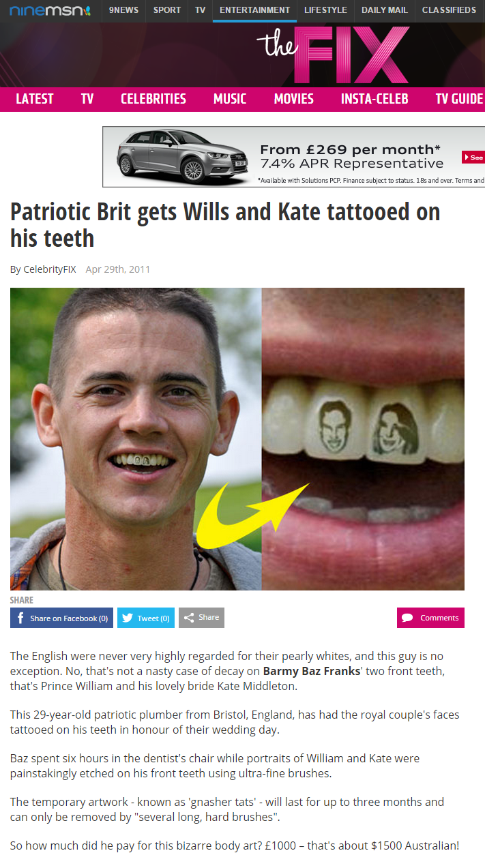
Task: Open CELEBRITIES pink nav tab
Action: (153, 99)
